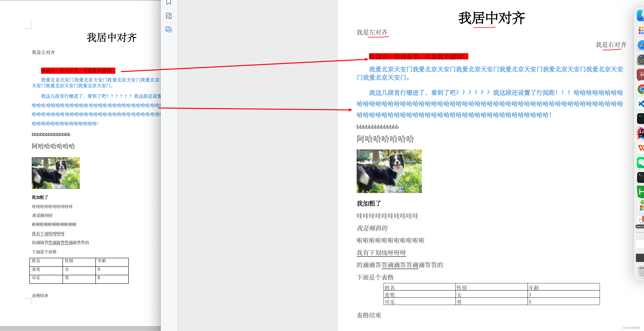Click the left document title 我居中对齐

[112, 38]
